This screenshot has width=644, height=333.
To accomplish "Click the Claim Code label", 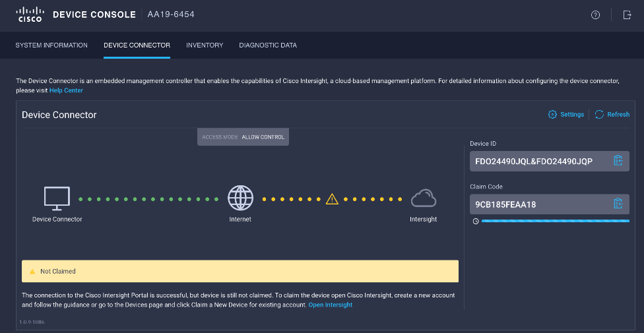I will pyautogui.click(x=486, y=187).
